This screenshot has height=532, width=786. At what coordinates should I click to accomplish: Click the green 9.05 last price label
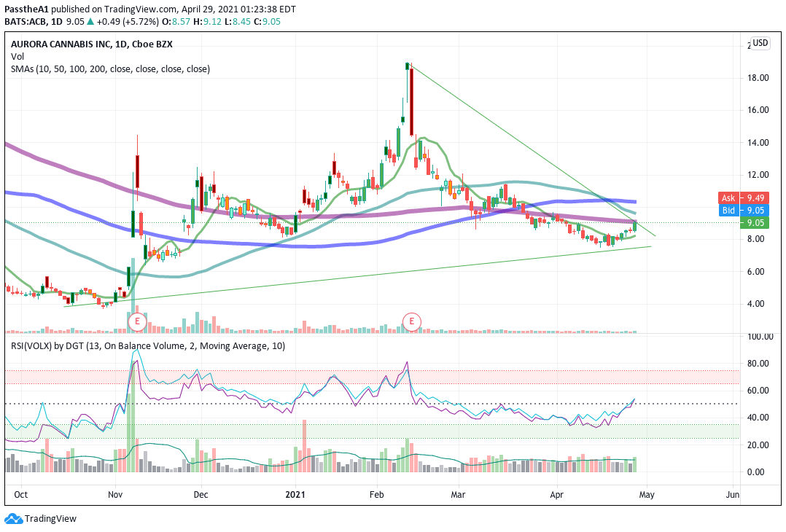[754, 223]
